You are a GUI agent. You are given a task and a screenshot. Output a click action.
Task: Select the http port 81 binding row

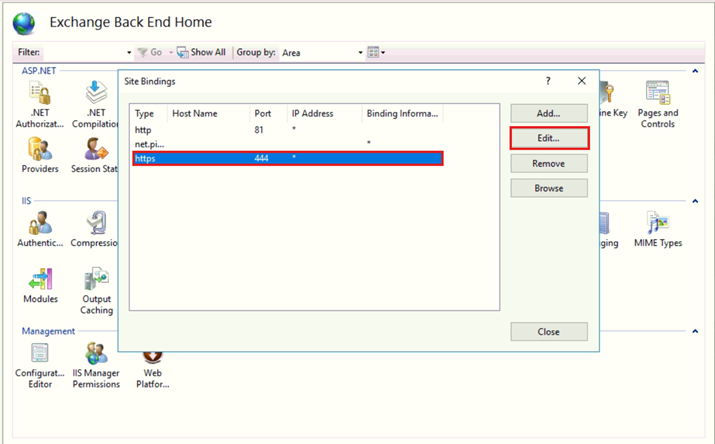point(288,130)
